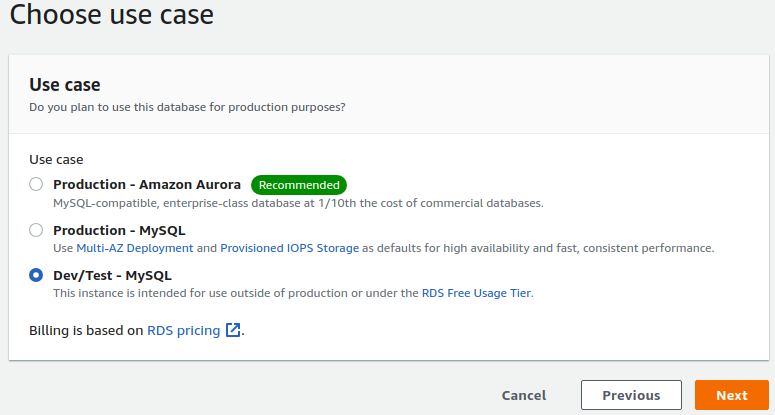Viewport: 775px width, 415px height.
Task: Open the Multi-AZ Deployment link
Action: click(134, 248)
